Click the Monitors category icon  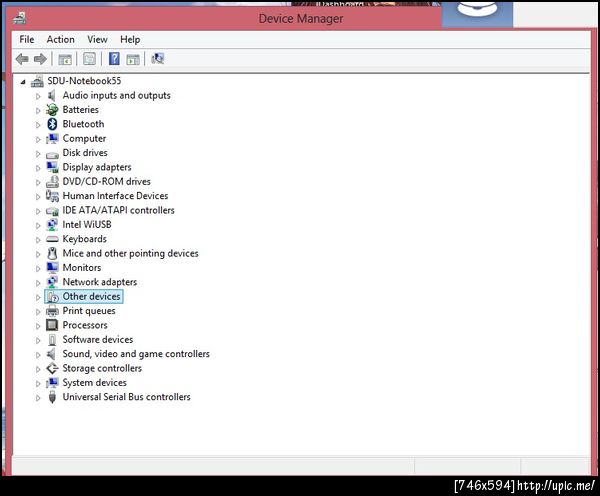[52, 268]
